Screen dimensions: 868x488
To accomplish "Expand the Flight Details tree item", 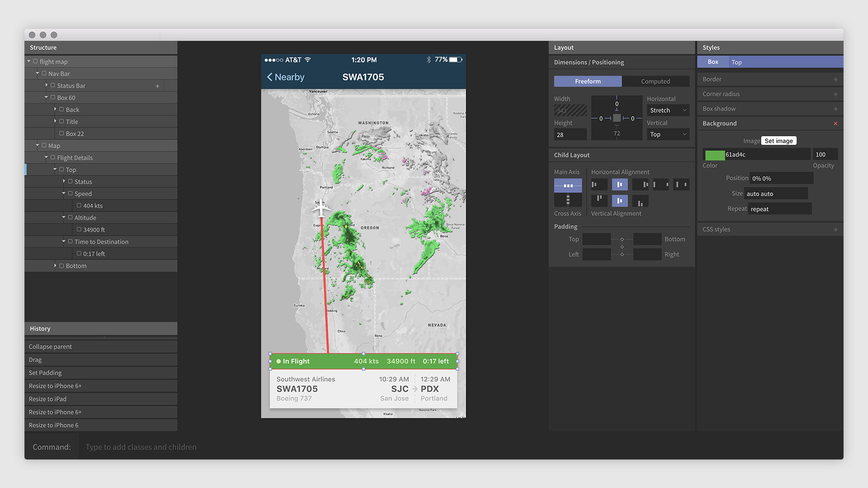I will [46, 157].
